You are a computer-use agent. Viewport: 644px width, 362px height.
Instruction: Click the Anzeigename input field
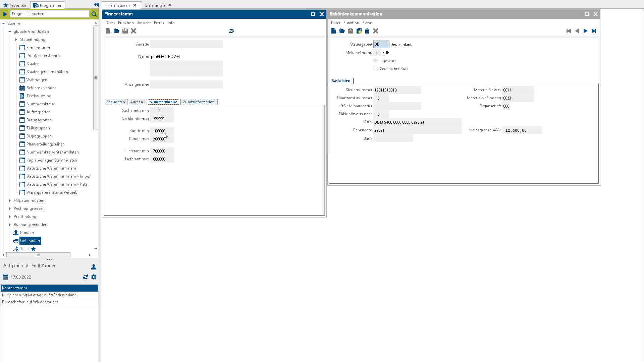click(x=186, y=84)
